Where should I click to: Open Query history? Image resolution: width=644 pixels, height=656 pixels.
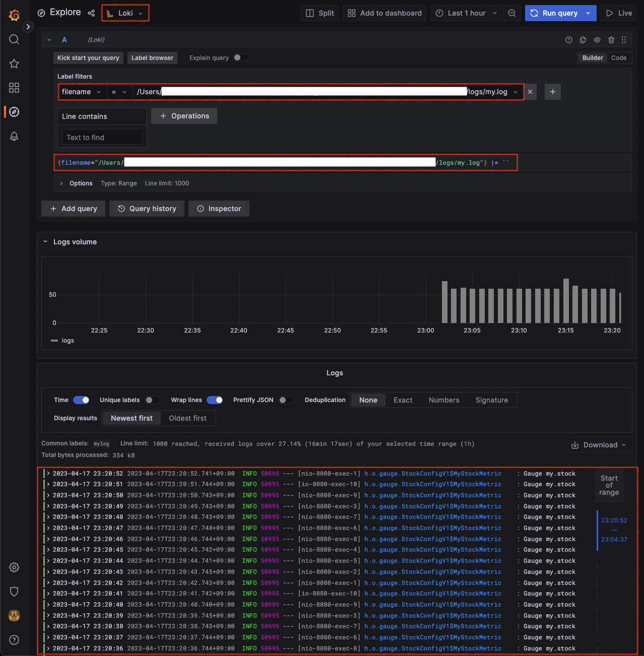pos(147,209)
